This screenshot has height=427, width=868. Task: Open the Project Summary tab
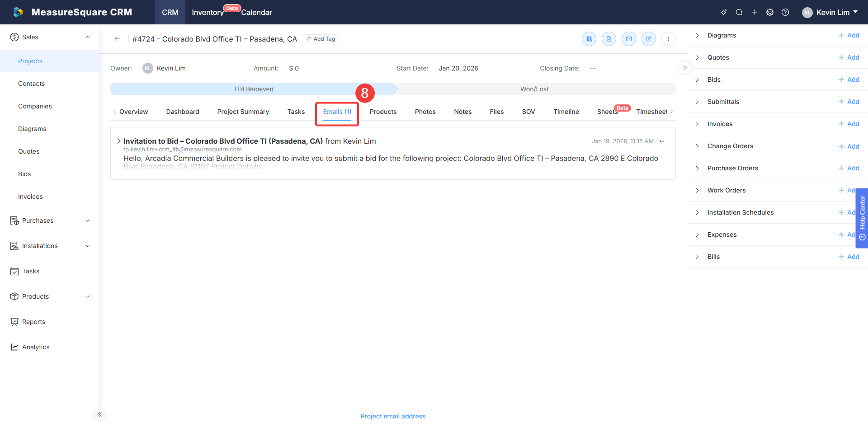tap(243, 112)
